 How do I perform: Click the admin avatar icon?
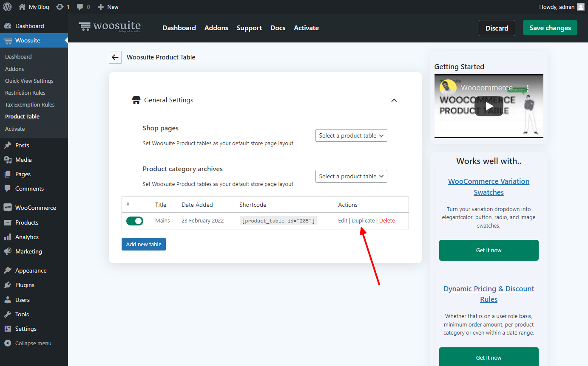point(581,7)
